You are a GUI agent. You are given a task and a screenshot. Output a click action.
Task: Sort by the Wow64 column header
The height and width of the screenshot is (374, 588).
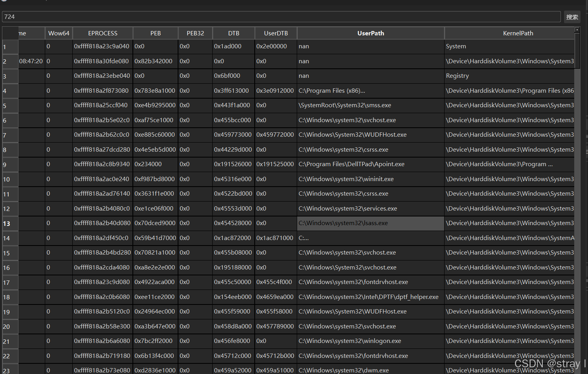pyautogui.click(x=59, y=33)
